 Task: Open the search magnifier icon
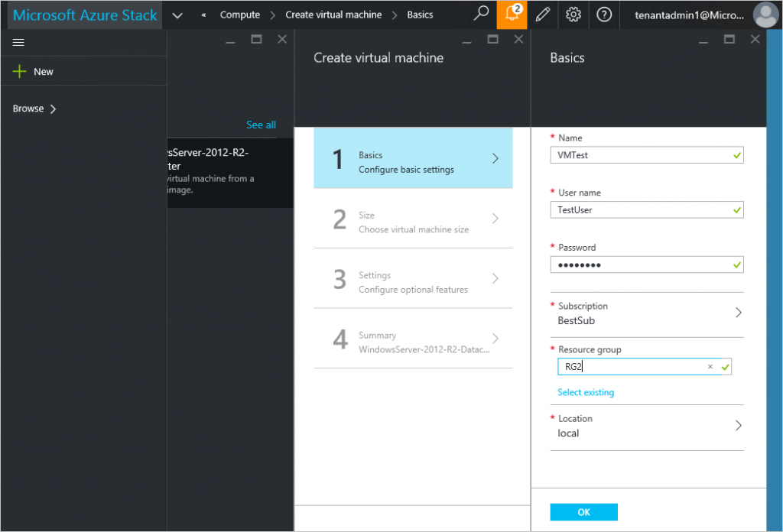481,14
